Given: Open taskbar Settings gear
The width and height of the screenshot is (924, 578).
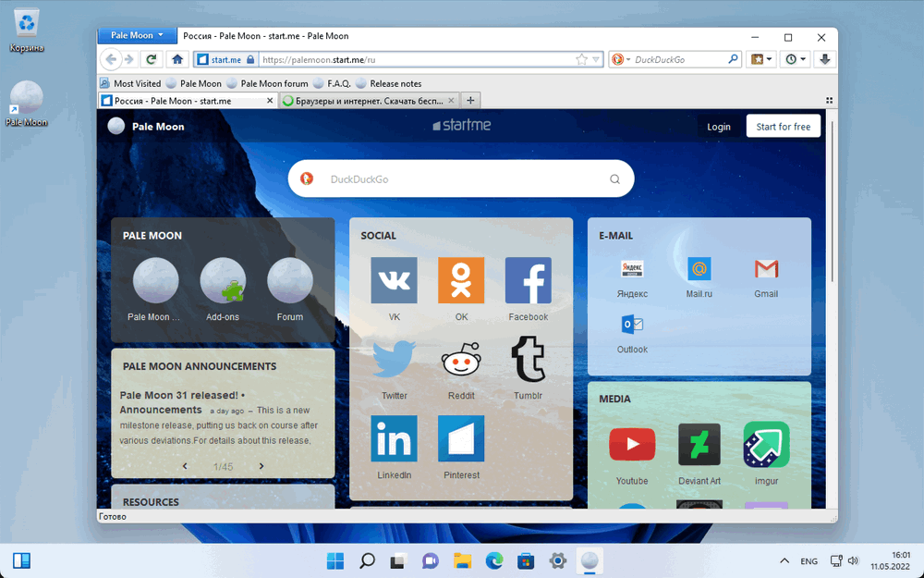Looking at the screenshot, I should pyautogui.click(x=557, y=561).
